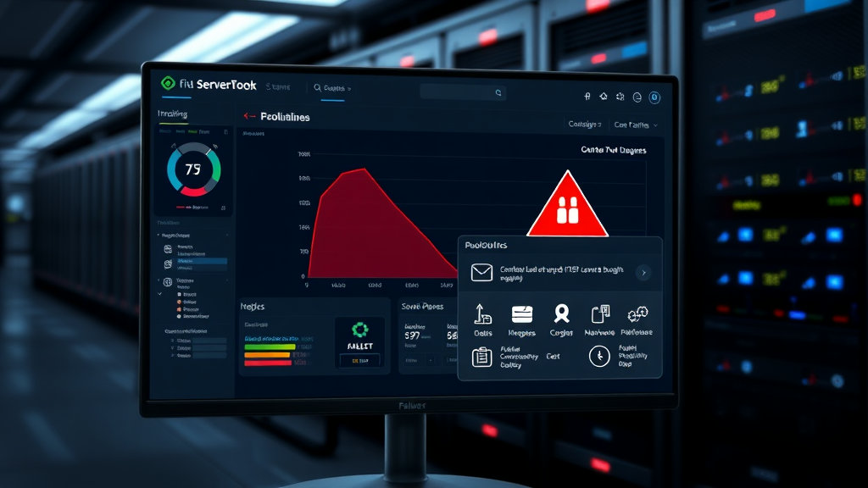Viewport: 868px width, 488px height.
Task: Select the card icon in the popup grid
Action: (522, 314)
